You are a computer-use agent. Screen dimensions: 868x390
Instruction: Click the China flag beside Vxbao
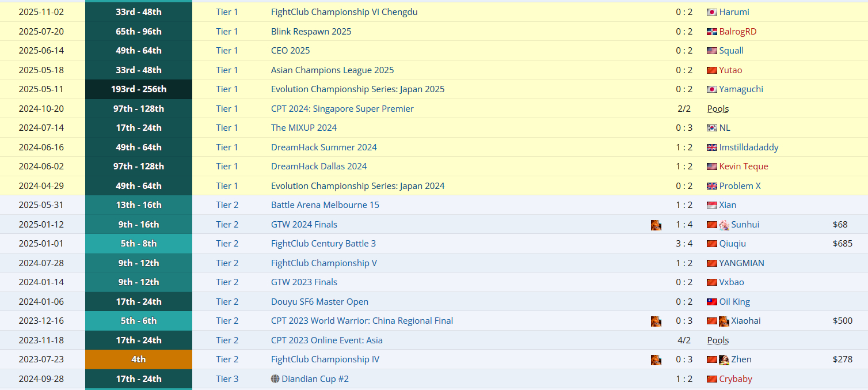coord(712,282)
